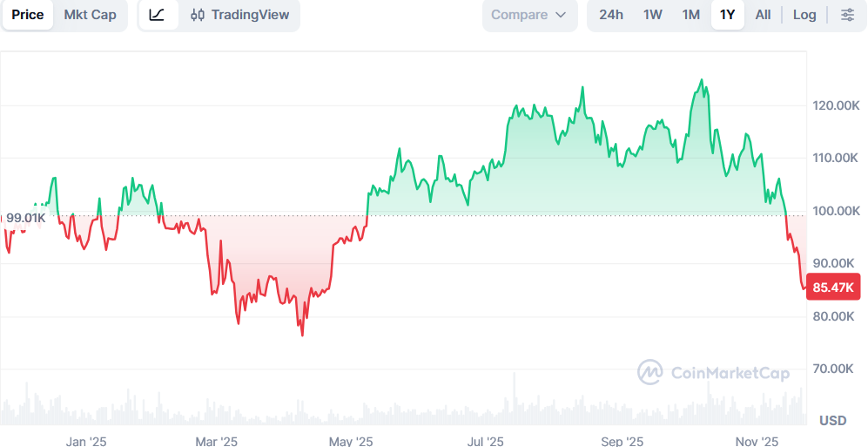Image resolution: width=868 pixels, height=447 pixels.
Task: Click the Nov '25 date axis label
Action: [x=757, y=442]
